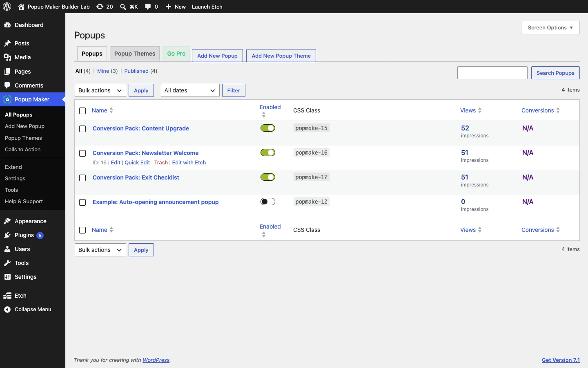588x368 pixels.
Task: Open Calls to Action submenu item
Action: point(33,150)
